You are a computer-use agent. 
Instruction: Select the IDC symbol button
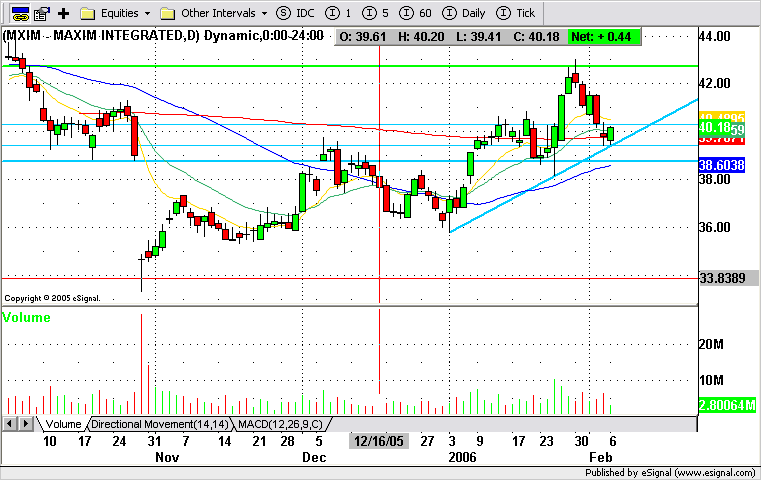[295, 13]
